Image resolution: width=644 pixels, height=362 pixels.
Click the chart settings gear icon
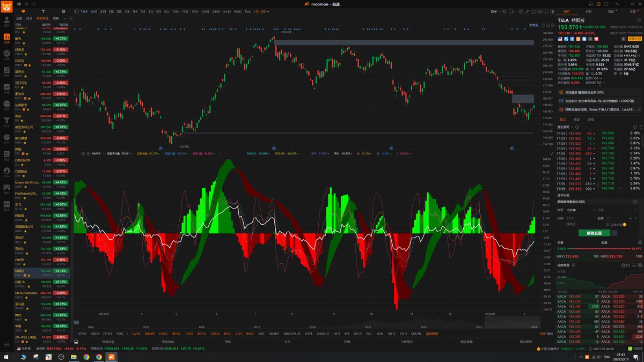point(504,11)
